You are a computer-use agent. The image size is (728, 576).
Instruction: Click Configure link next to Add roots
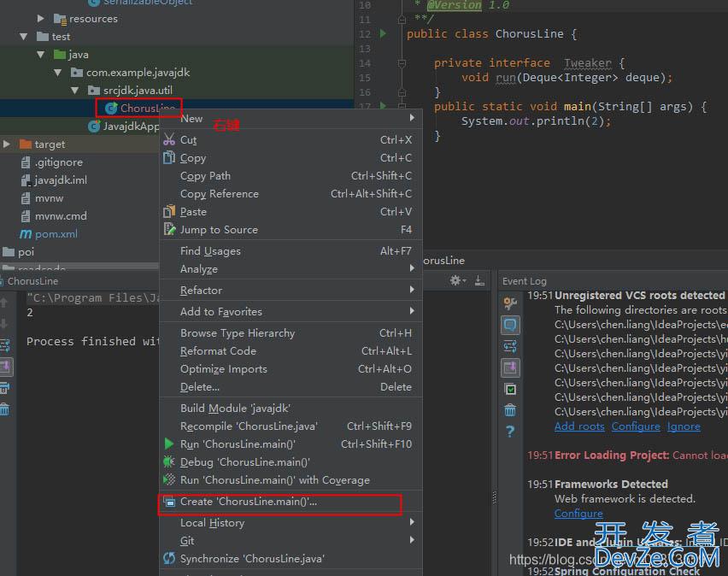(x=636, y=426)
